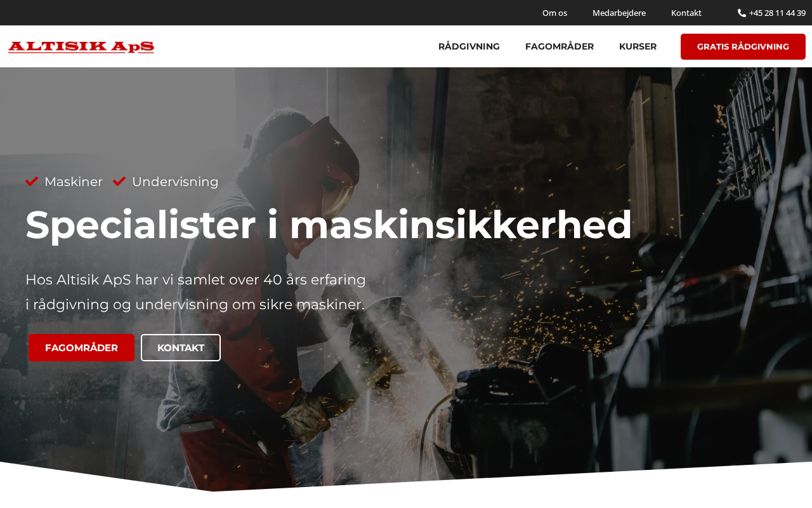Click the Undervisning label text
This screenshot has width=812, height=508.
click(x=175, y=182)
